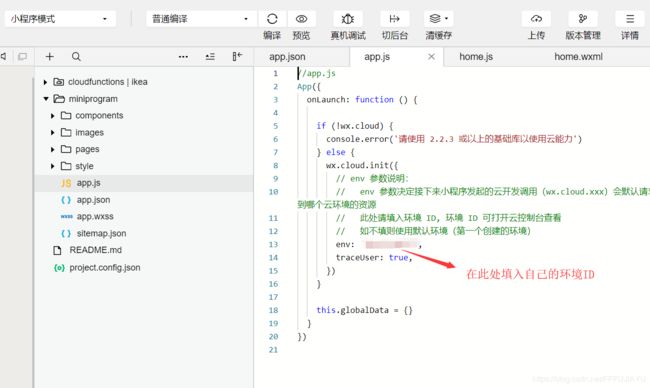Switch to the home.js editor tab
Image resolution: width=650 pixels, height=388 pixels.
pyautogui.click(x=476, y=57)
